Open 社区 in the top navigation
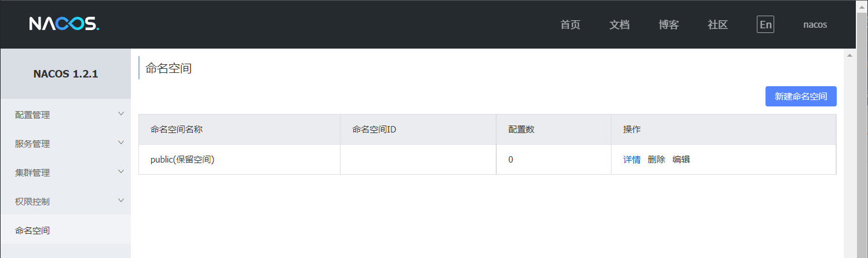Viewport: 868px width, 258px height. click(x=718, y=25)
